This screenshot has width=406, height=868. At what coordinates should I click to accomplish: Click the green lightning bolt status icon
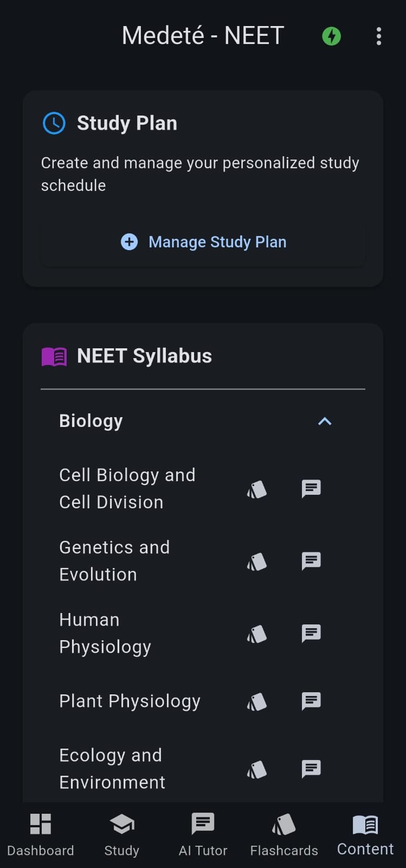point(332,36)
